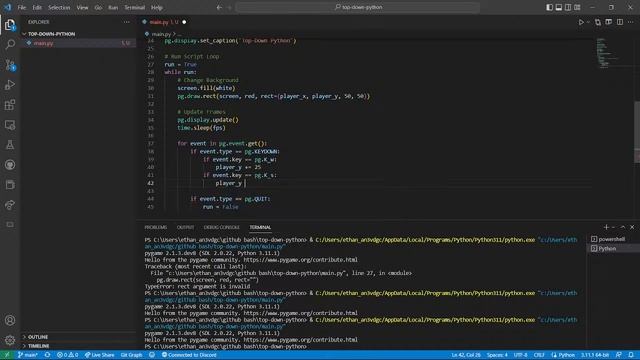Open the View menu
The height and width of the screenshot is (360, 640).
[x=82, y=7]
